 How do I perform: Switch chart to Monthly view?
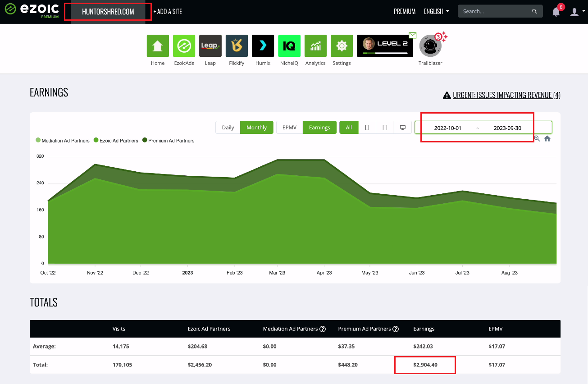tap(257, 128)
